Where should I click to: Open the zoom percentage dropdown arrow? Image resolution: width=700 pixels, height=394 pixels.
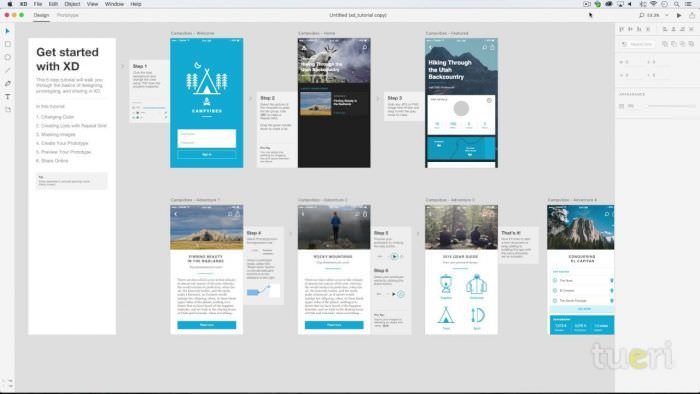pos(667,15)
